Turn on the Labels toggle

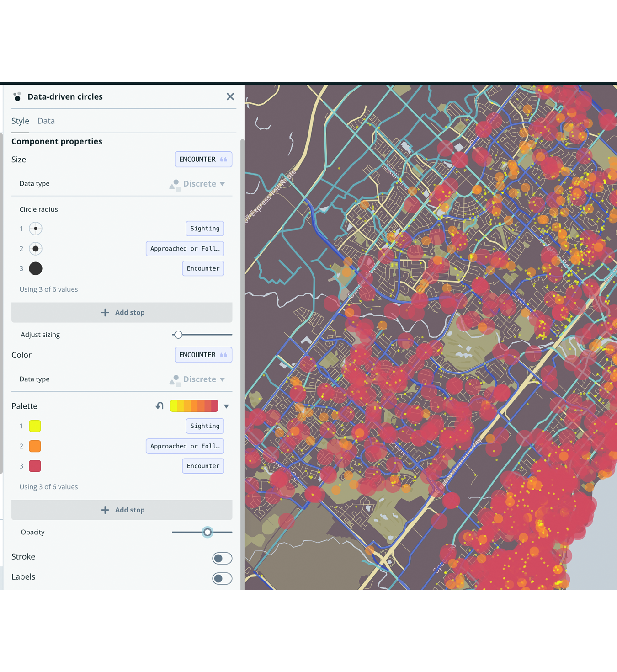pyautogui.click(x=222, y=578)
